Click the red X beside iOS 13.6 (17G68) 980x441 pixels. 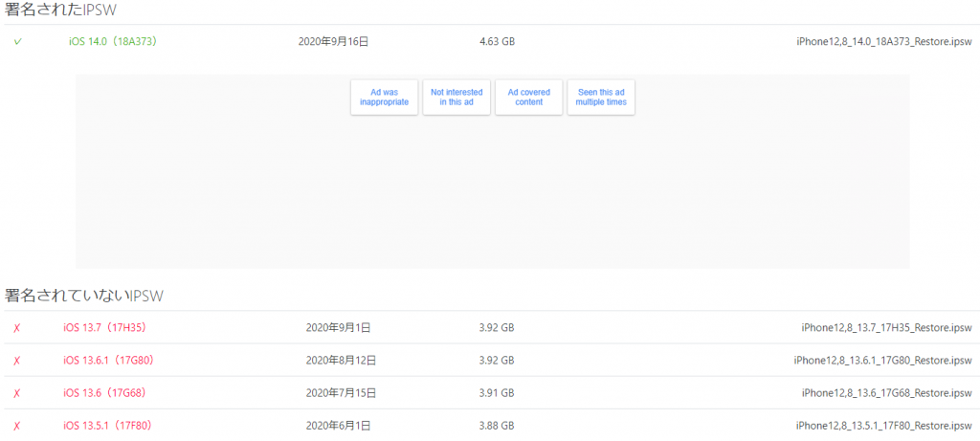pyautogui.click(x=17, y=393)
